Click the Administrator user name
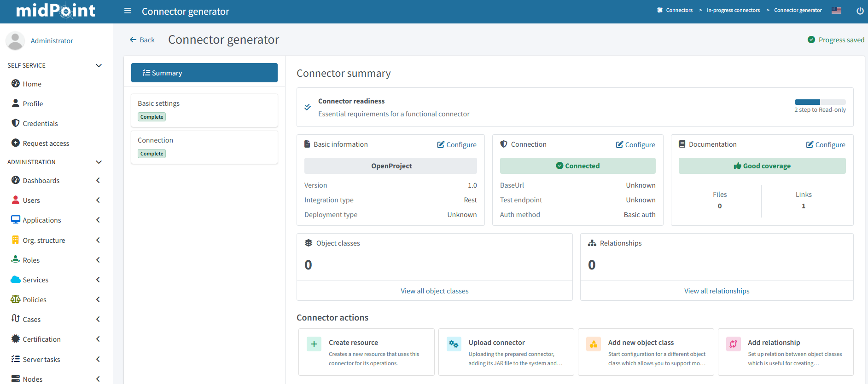 (52, 41)
